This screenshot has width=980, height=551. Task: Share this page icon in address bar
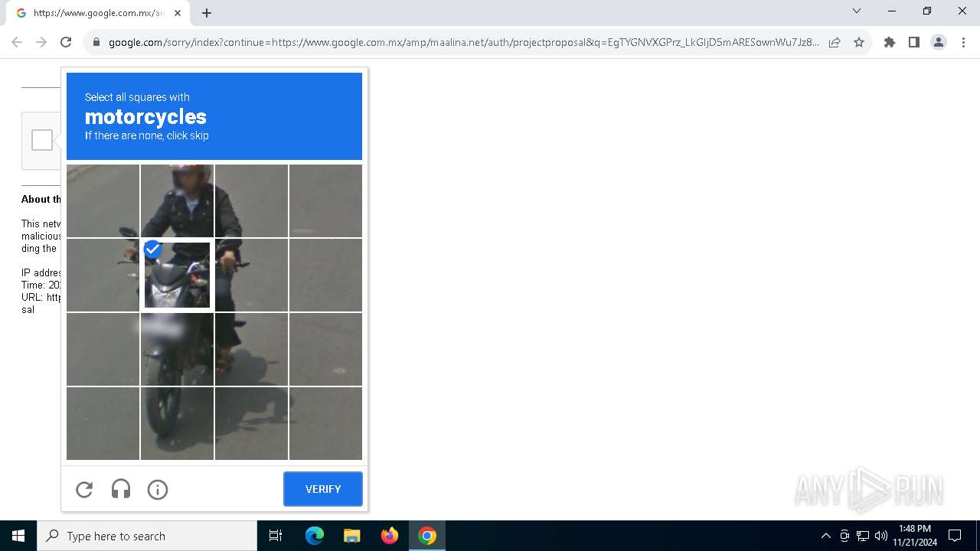(x=835, y=42)
